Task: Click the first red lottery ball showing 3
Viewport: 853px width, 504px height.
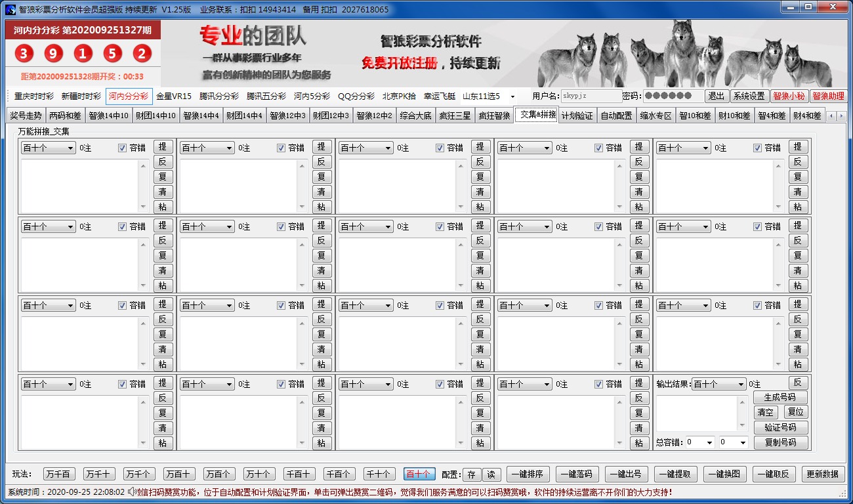Action: 24,54
